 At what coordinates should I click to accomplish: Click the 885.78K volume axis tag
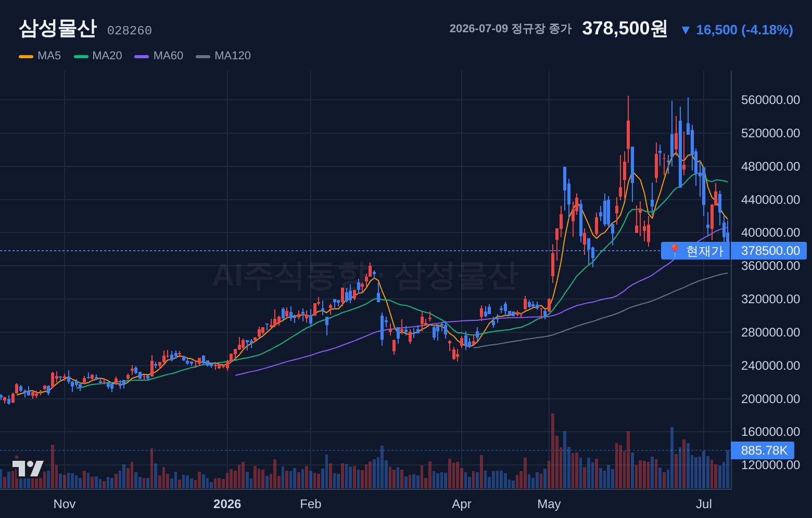pos(763,450)
